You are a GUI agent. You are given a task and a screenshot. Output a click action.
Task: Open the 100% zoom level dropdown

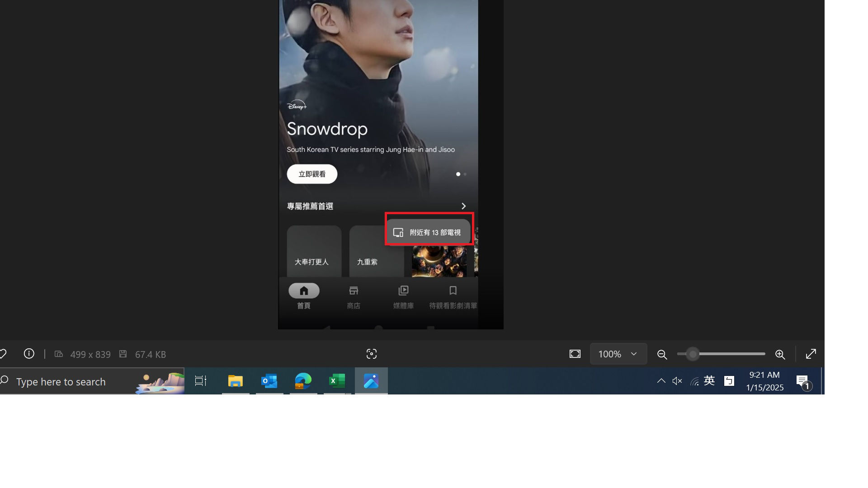coord(618,354)
